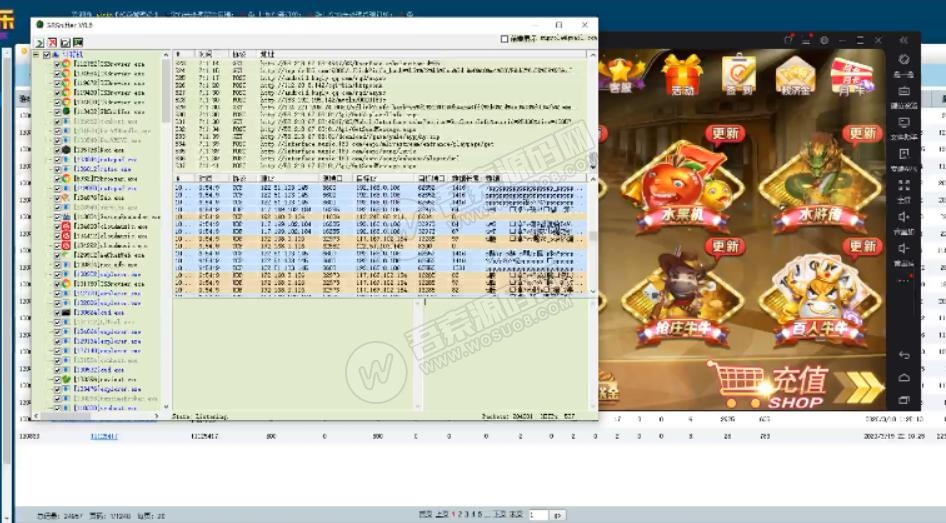Image resolution: width=946 pixels, height=523 pixels.
Task: Go to page 2 in pagination
Action: point(459,514)
